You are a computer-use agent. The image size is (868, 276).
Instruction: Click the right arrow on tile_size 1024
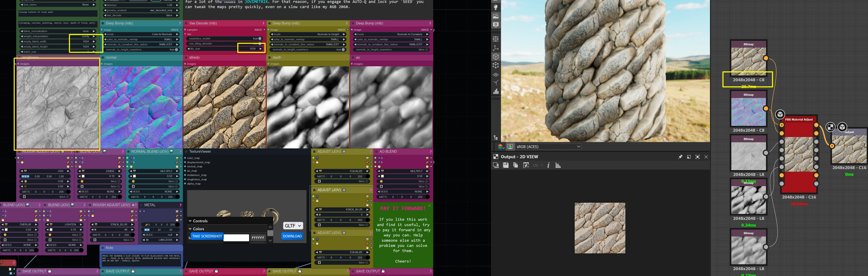point(260,49)
